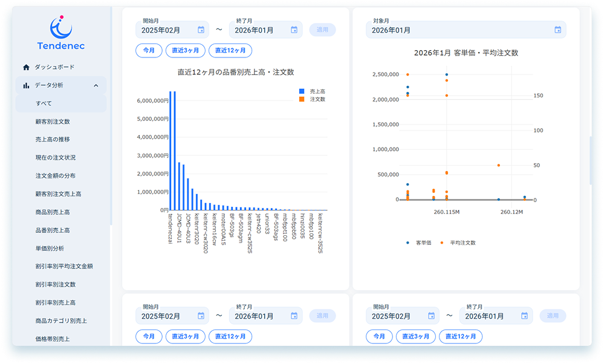This screenshot has height=364, width=604.
Task: Select 顧客別注文数 in the sidebar
Action: click(x=53, y=122)
